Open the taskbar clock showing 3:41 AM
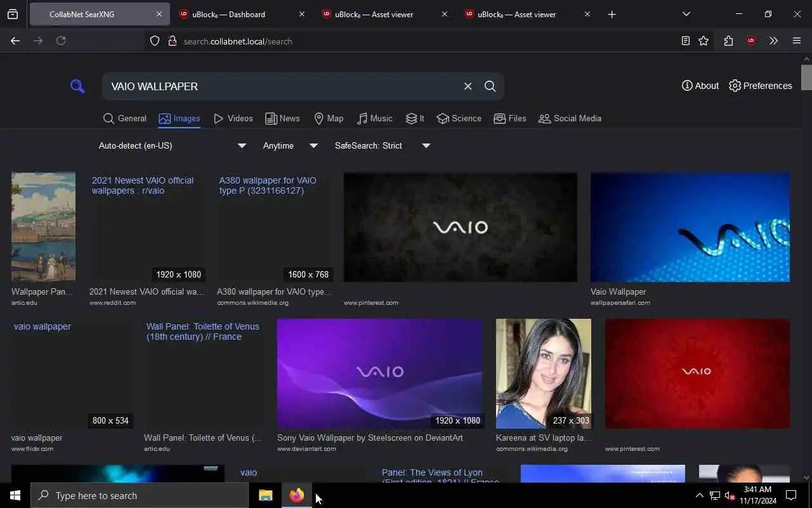The height and width of the screenshot is (508, 812). point(757,495)
